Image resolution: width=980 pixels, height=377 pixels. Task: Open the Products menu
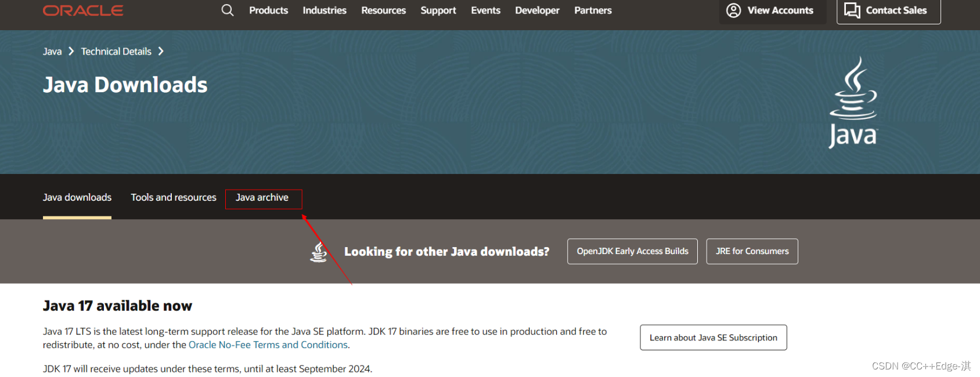[x=268, y=10]
